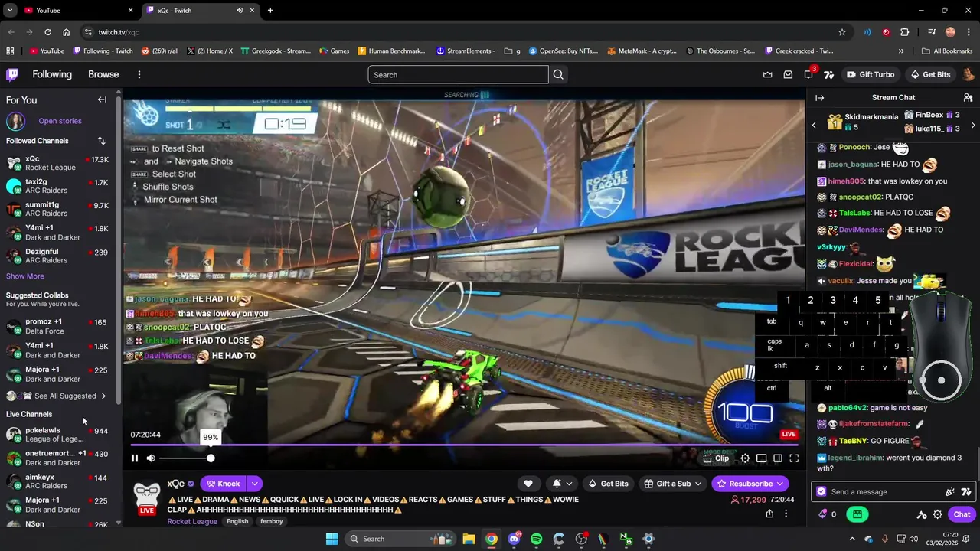The width and height of the screenshot is (980, 551).
Task: Open Prime Loot crown icon
Action: click(x=768, y=74)
